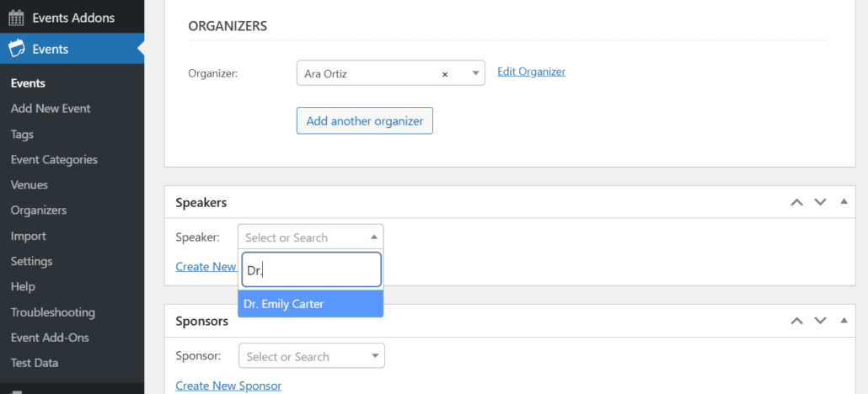
Task: Click Add another organizer button
Action: [x=364, y=120]
